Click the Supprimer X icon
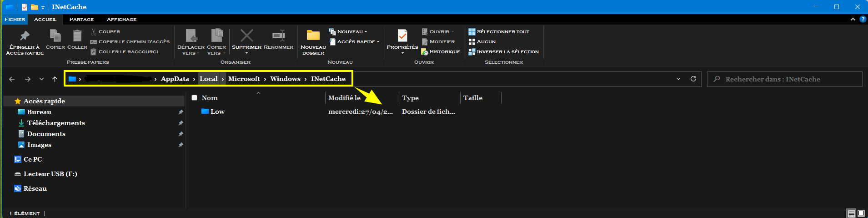868x218 pixels. pyautogui.click(x=246, y=35)
